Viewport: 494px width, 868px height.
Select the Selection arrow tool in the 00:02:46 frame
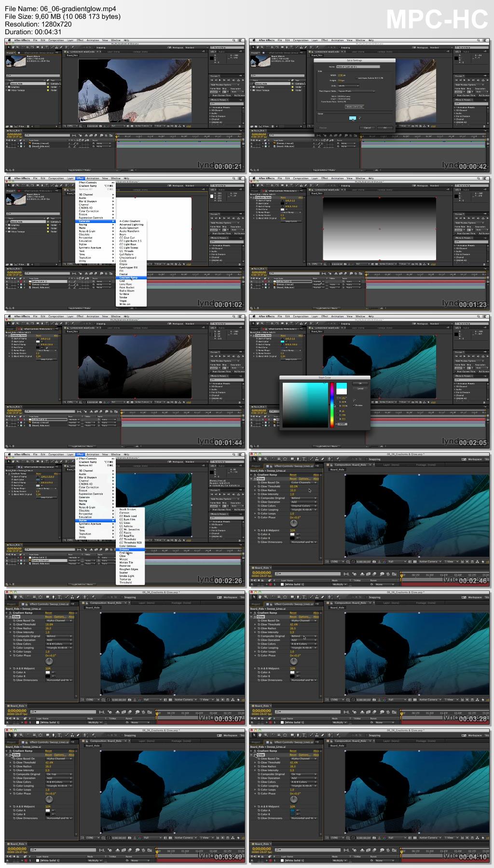pyautogui.click(x=254, y=459)
